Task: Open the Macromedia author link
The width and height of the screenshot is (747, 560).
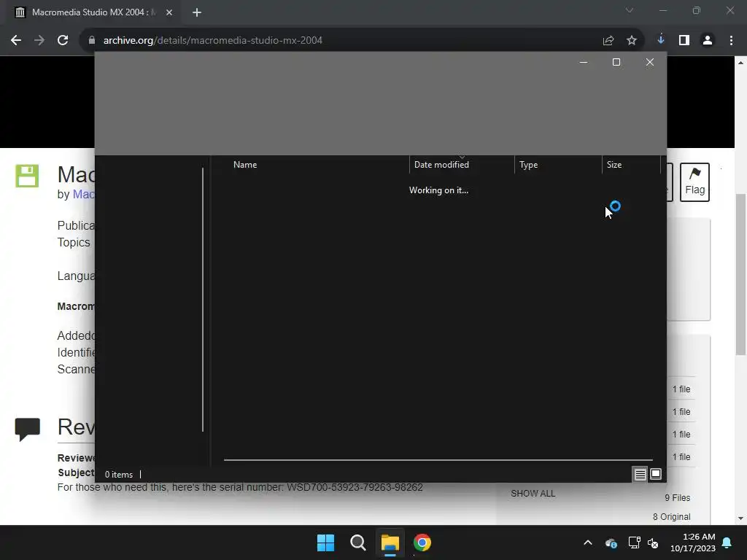Action: click(83, 194)
